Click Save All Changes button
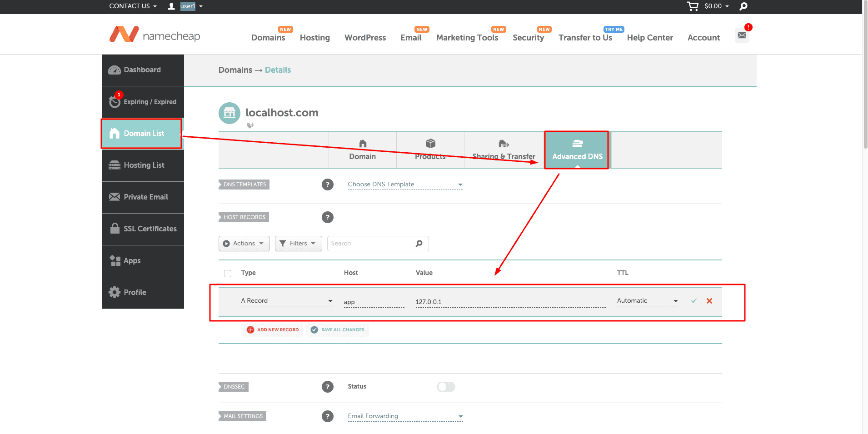This screenshot has width=868, height=434. pyautogui.click(x=337, y=330)
